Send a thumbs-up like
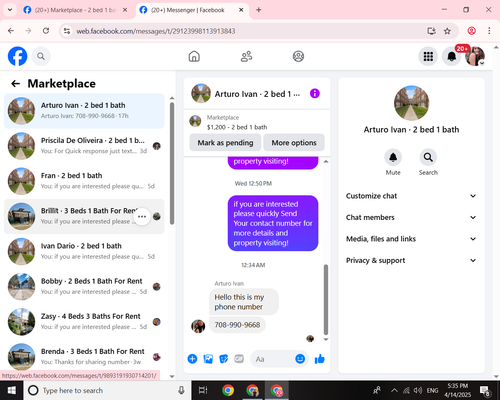The height and width of the screenshot is (400, 500). [x=319, y=359]
